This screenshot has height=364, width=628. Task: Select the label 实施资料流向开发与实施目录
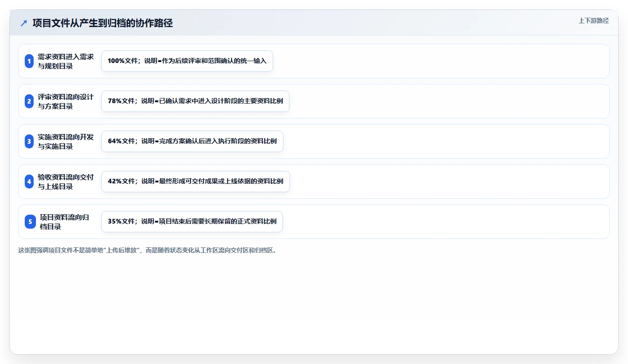(x=66, y=141)
